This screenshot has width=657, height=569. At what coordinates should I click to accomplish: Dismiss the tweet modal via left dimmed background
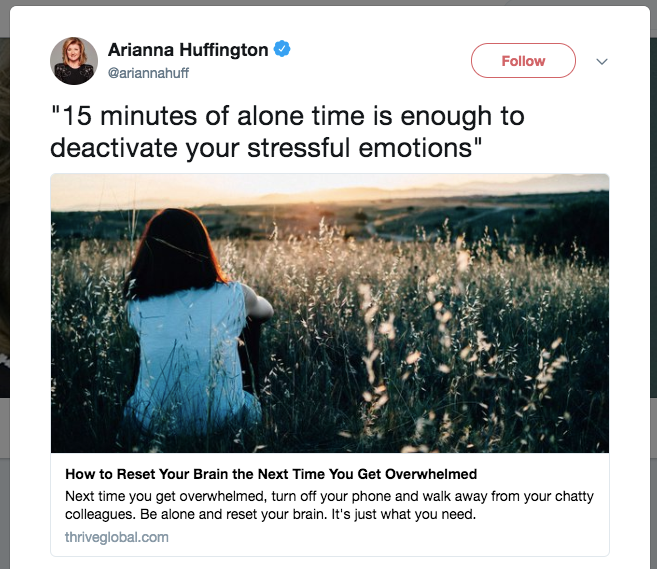pyautogui.click(x=4, y=251)
